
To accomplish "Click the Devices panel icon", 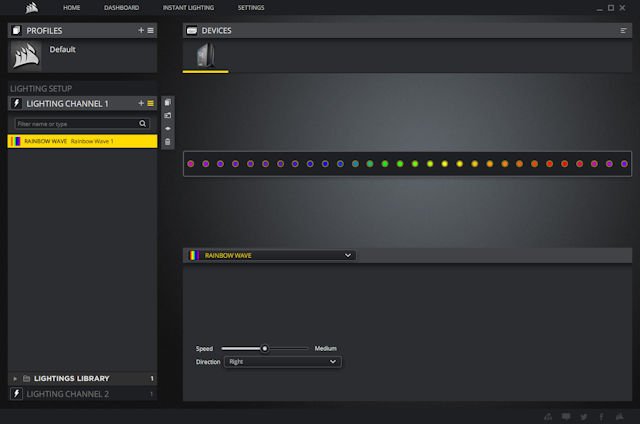I will [191, 31].
